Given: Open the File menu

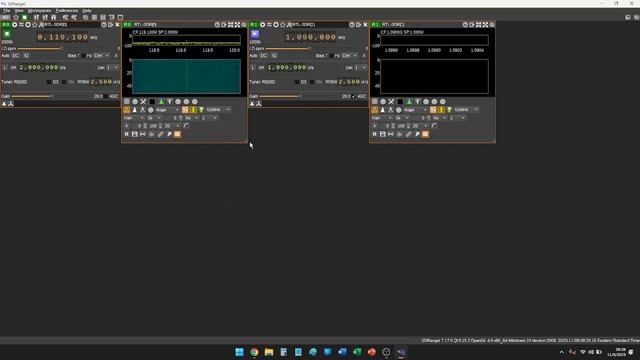Looking at the screenshot, I should pyautogui.click(x=7, y=11).
